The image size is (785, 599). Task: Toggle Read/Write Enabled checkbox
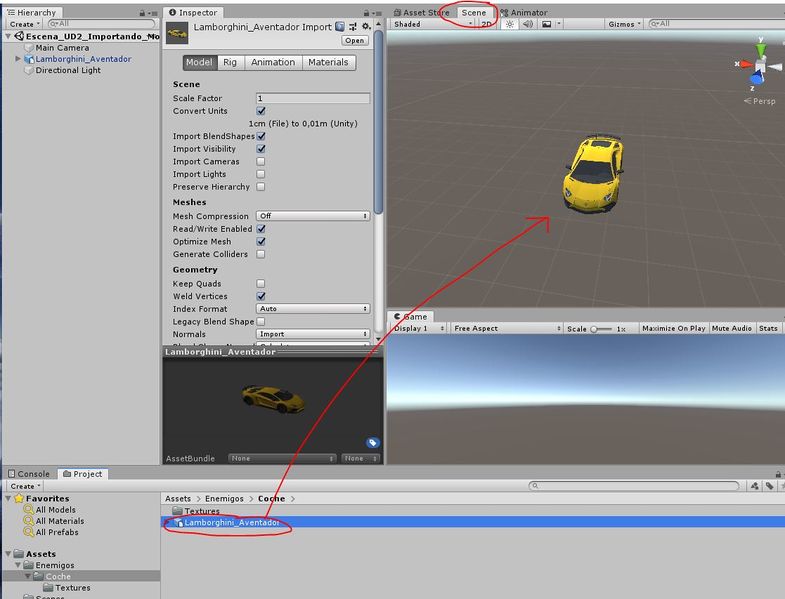click(261, 229)
